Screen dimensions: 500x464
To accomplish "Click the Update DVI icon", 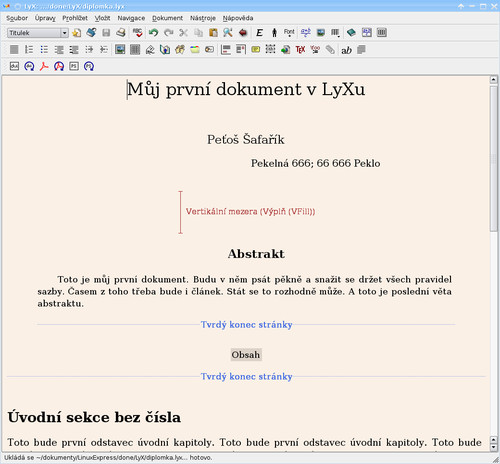I will click(29, 66).
